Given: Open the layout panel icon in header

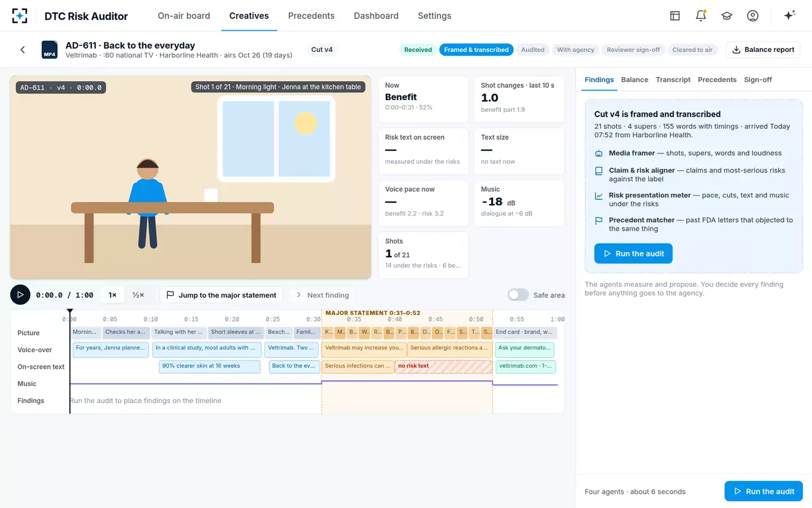Looking at the screenshot, I should tap(675, 16).
